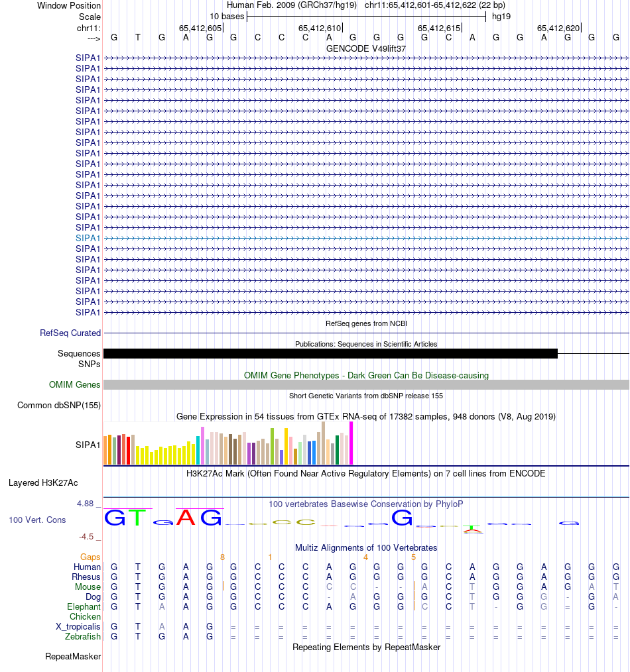
Task: Click the Window Position label
Action: [x=68, y=5]
